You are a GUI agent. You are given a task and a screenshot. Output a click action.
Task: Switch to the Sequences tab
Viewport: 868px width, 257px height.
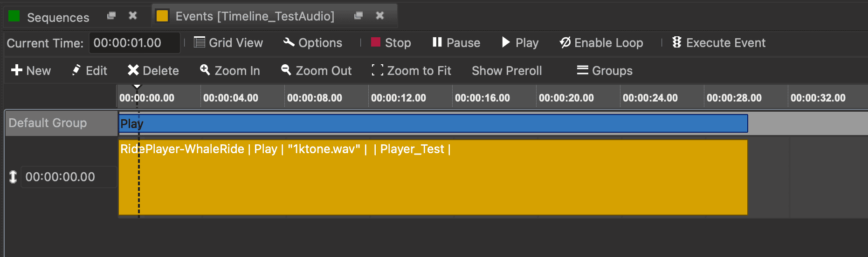click(57, 17)
